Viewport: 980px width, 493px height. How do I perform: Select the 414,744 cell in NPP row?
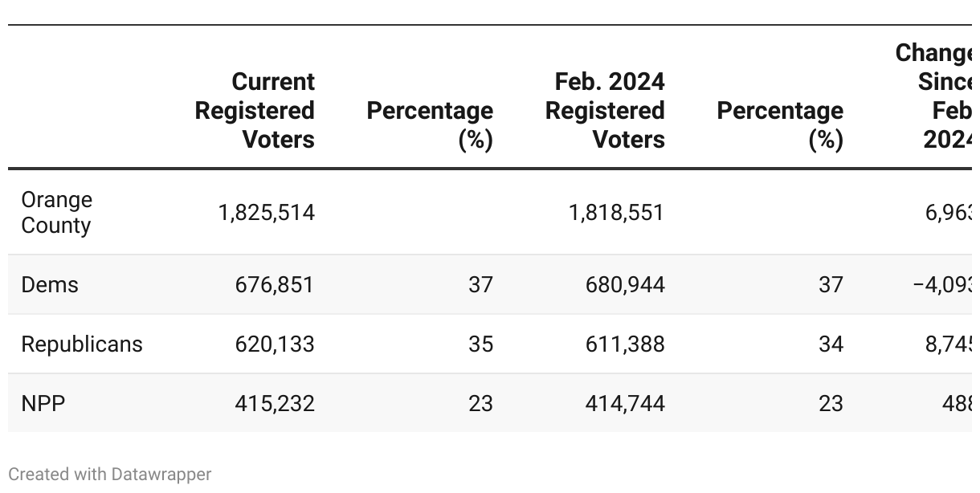click(x=624, y=403)
